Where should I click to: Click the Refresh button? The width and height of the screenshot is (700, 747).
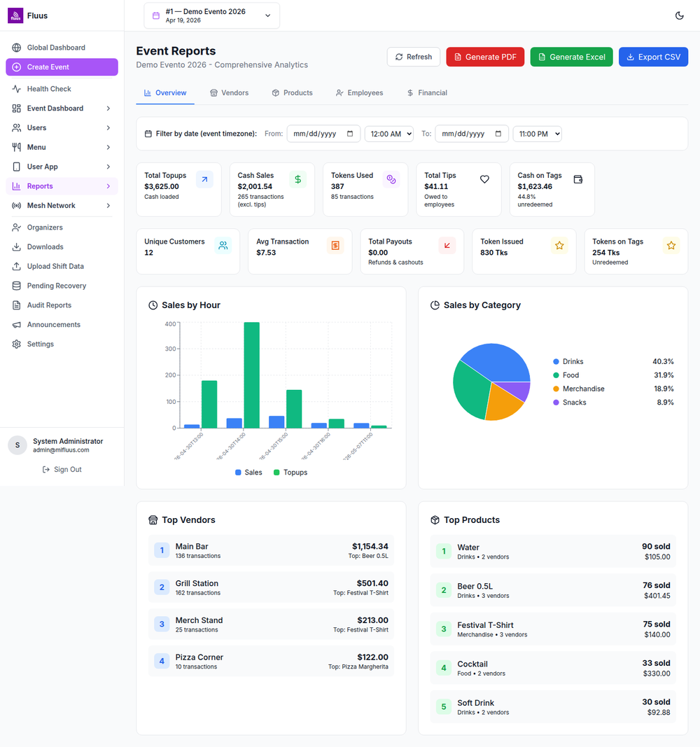click(x=413, y=57)
